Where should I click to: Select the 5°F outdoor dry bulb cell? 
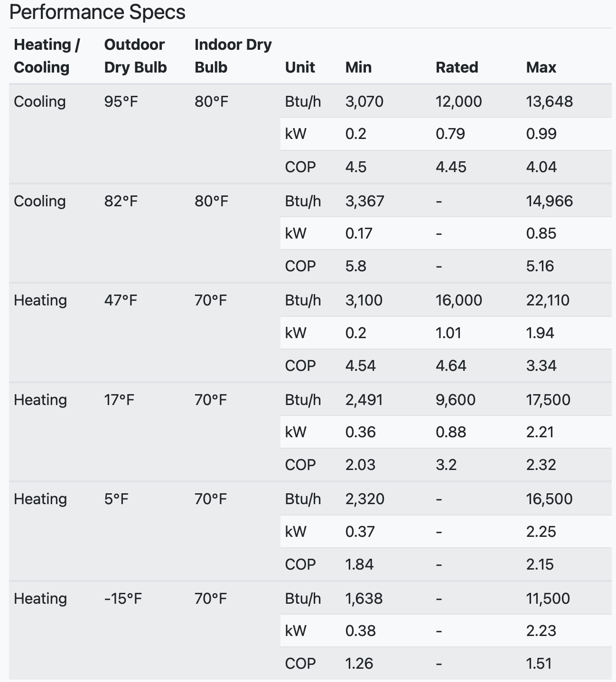coord(116,499)
